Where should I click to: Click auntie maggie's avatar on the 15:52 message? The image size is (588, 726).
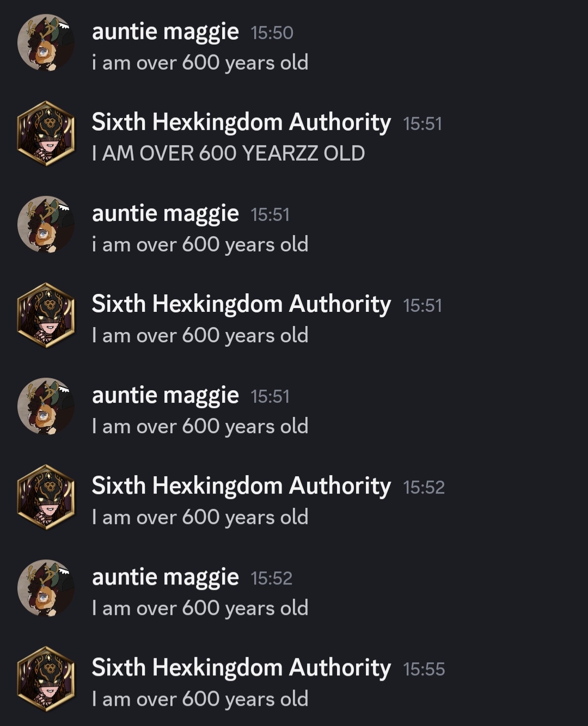pos(46,588)
